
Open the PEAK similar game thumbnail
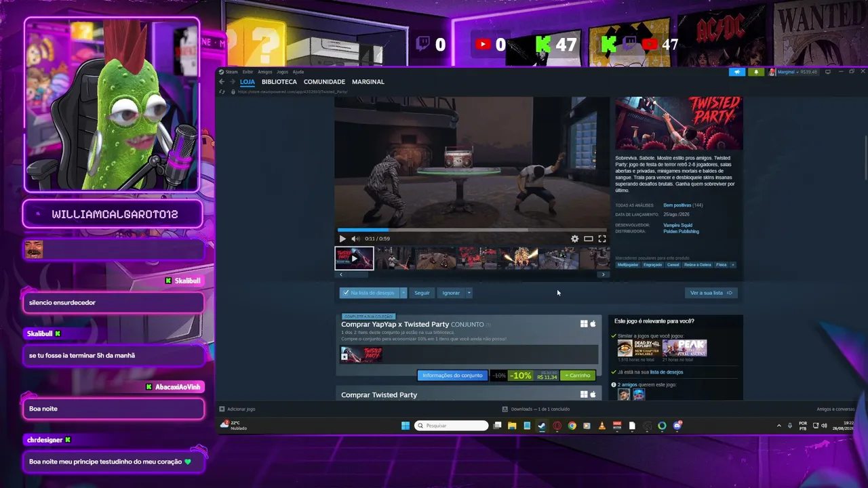(x=684, y=348)
